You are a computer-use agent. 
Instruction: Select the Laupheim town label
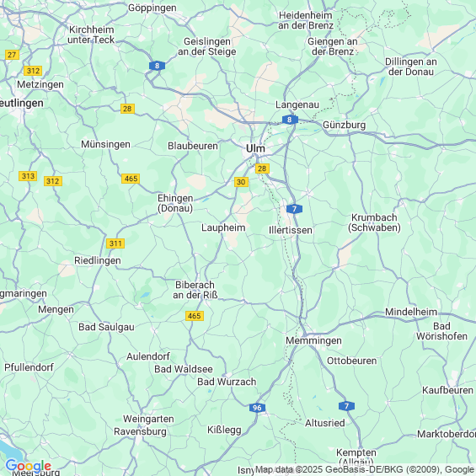(223, 227)
